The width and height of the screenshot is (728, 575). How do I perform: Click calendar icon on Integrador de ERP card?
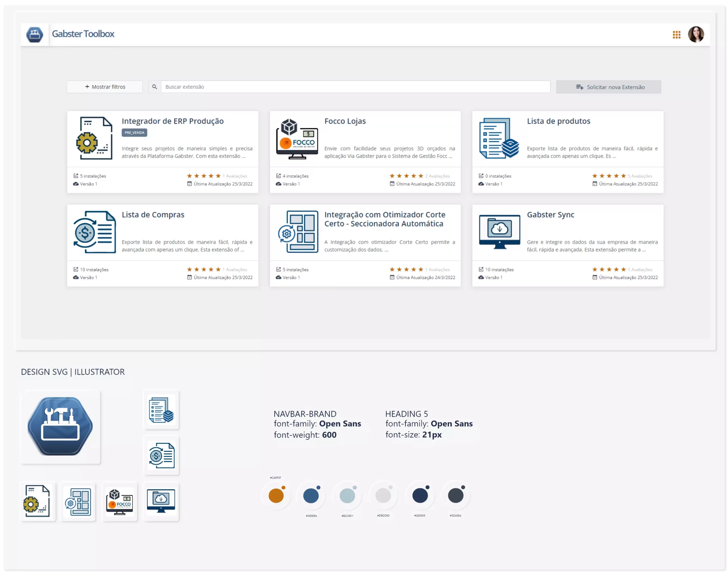tap(189, 184)
